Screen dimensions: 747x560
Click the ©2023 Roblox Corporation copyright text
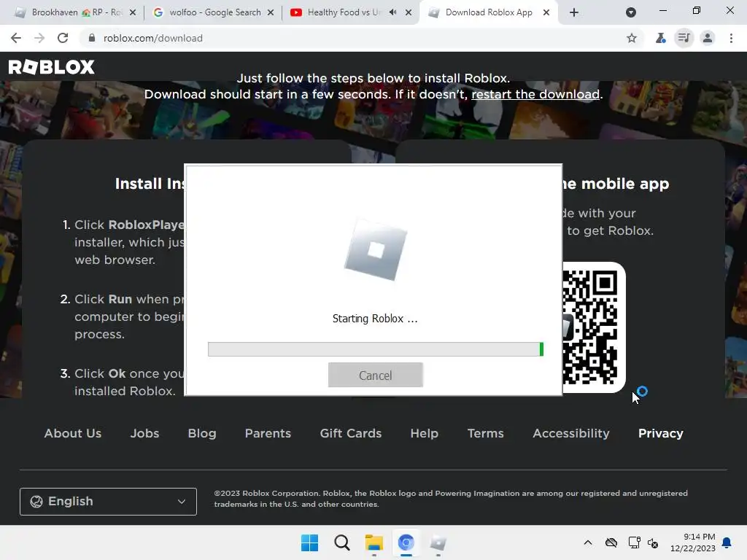coord(451,499)
